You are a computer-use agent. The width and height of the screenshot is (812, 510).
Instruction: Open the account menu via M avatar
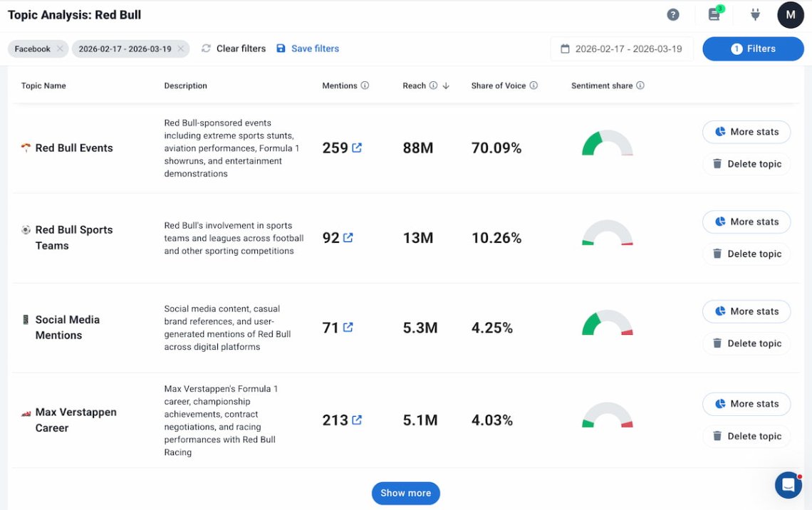pos(791,14)
